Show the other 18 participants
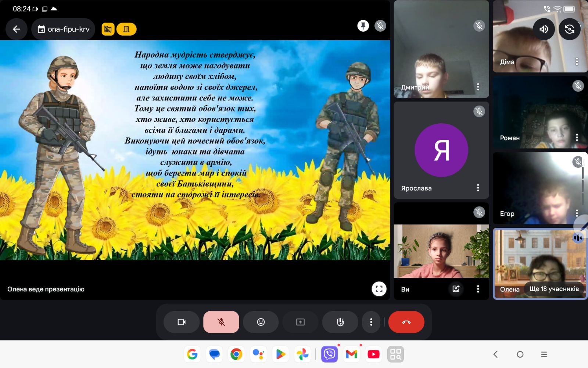Viewport: 588px width, 368px height. click(x=554, y=289)
